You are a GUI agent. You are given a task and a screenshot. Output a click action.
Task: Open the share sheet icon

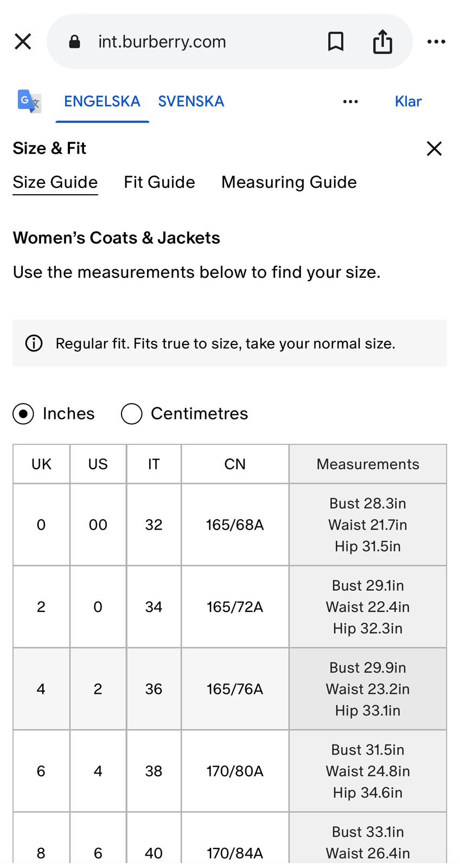[x=382, y=41]
